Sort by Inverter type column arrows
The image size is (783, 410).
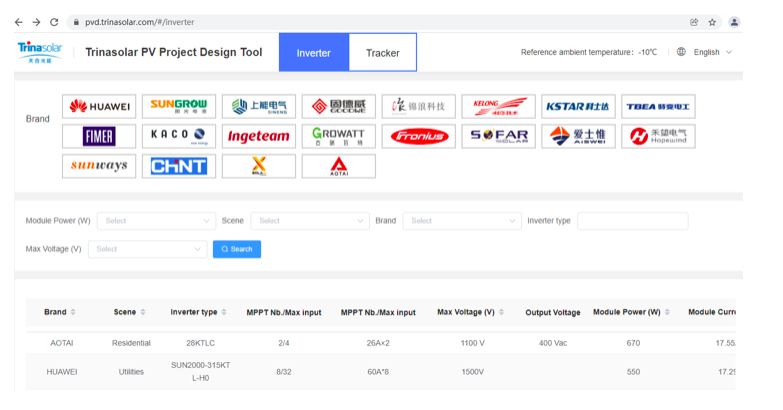[224, 312]
